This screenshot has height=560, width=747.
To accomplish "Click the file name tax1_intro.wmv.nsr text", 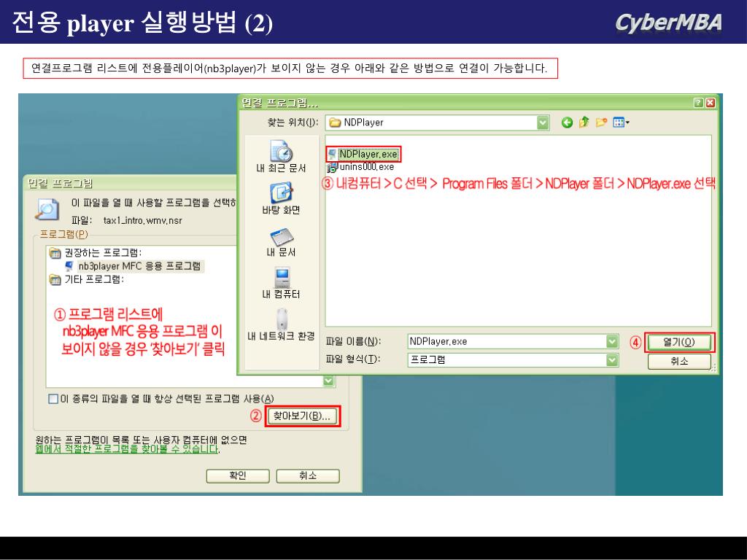I will (143, 221).
